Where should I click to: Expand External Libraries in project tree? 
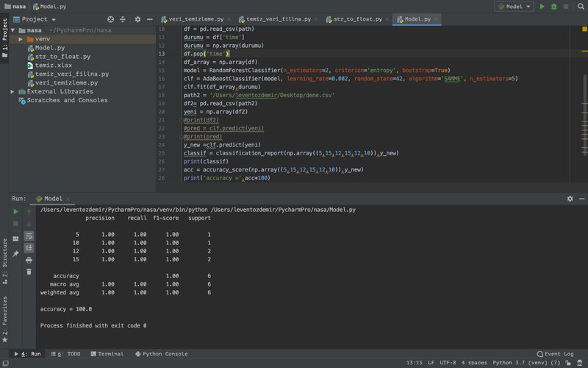click(12, 91)
